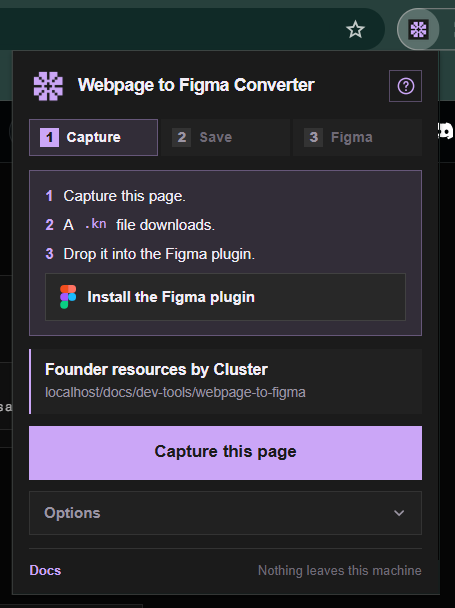Image resolution: width=455 pixels, height=608 pixels.
Task: Switch to the Capture step tab
Action: coord(93,137)
